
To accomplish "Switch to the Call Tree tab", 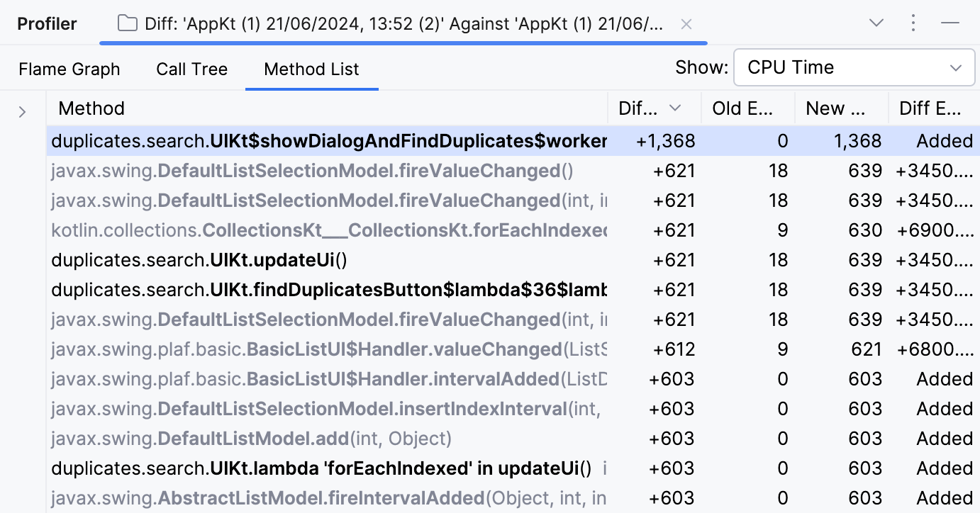I will point(191,68).
